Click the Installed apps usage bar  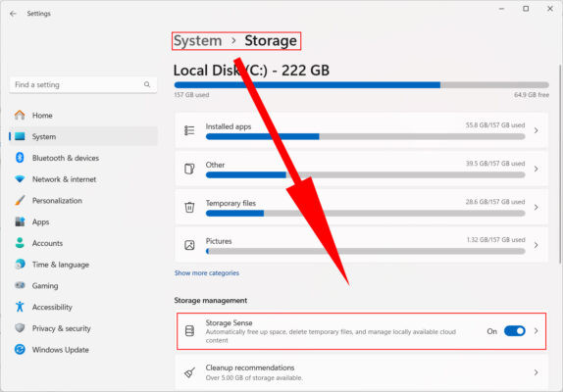pyautogui.click(x=366, y=136)
